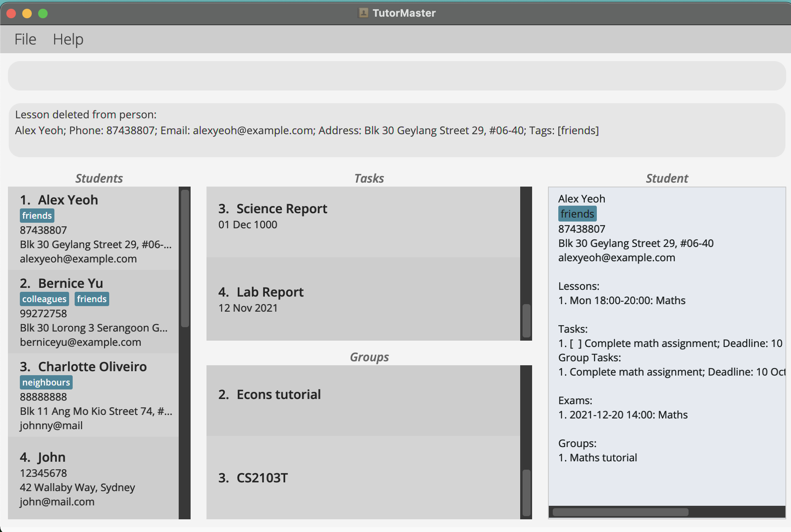Click the friends tag on Alex Yeoh

click(x=37, y=216)
